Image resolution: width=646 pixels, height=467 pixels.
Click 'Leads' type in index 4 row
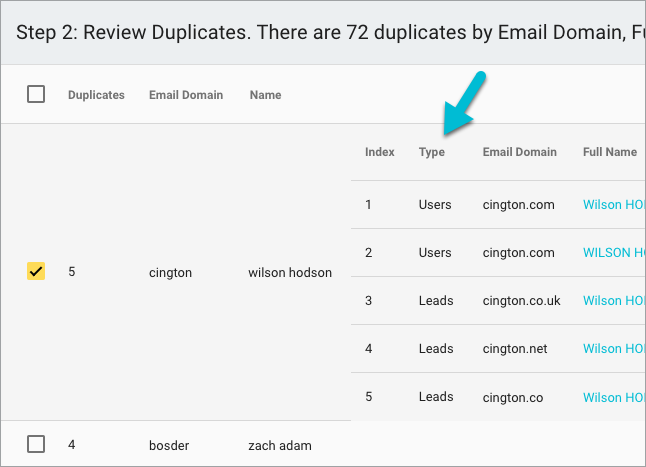436,349
